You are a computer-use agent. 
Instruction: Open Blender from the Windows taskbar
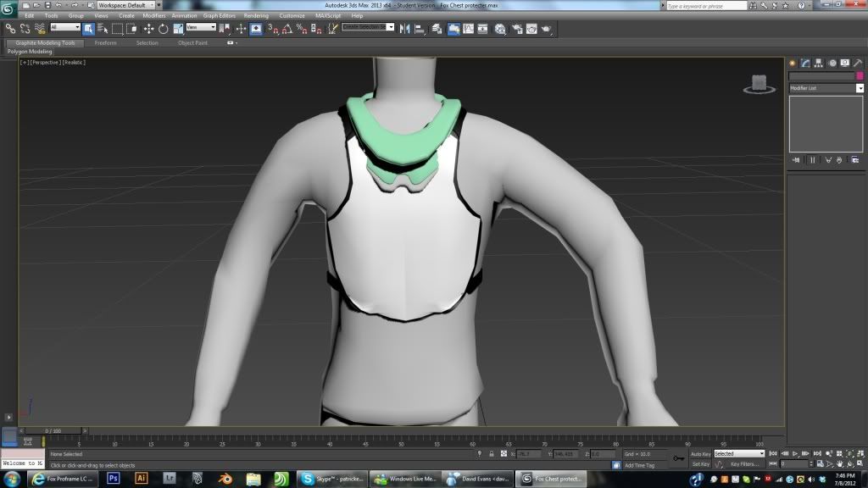[x=225, y=479]
